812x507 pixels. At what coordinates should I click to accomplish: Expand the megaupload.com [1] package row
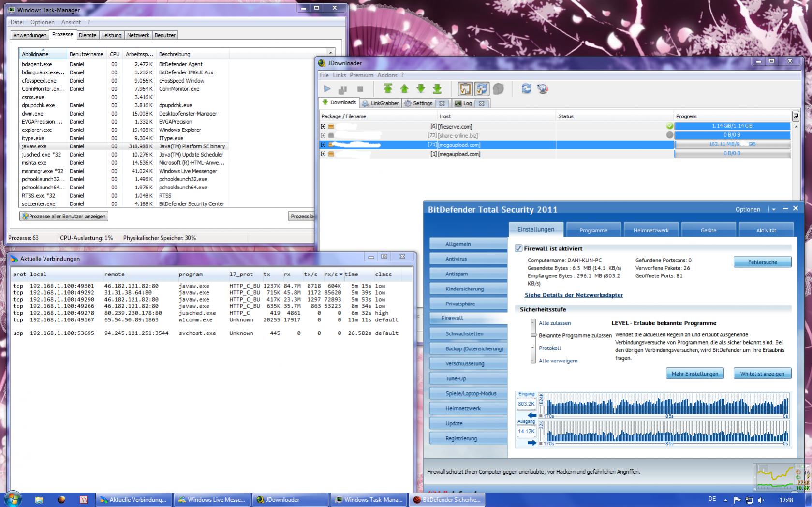coord(323,154)
